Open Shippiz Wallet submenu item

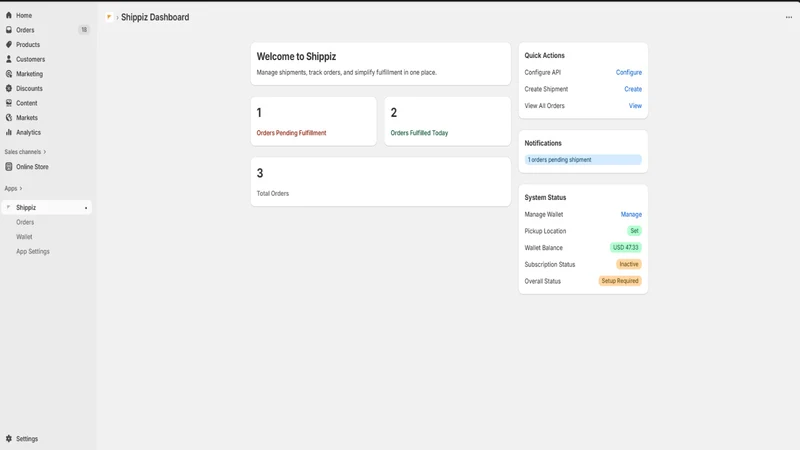[24, 237]
